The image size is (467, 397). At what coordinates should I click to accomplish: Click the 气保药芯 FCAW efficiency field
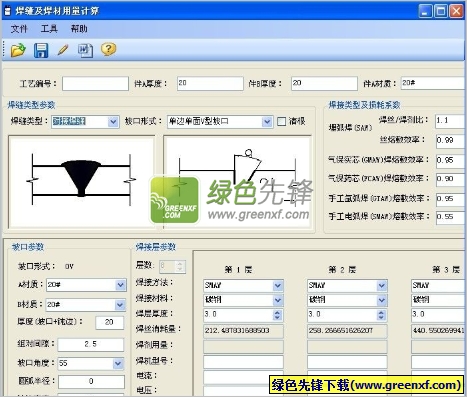coord(450,180)
